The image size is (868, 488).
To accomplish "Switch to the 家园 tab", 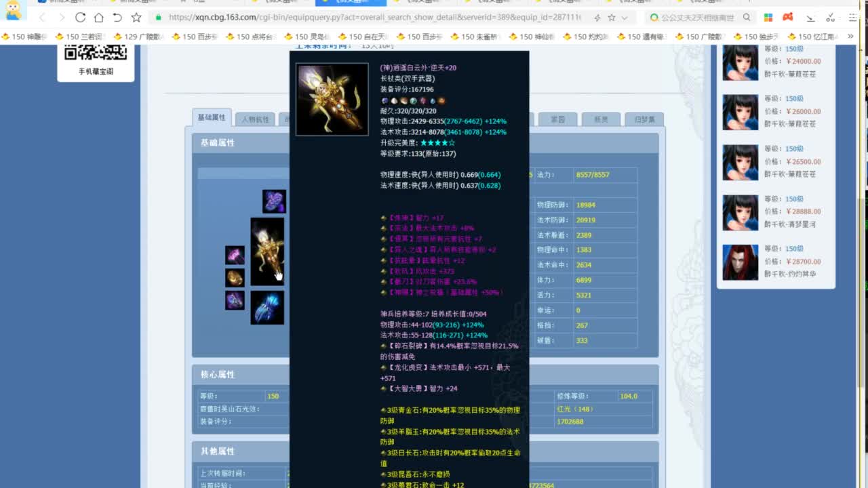I will tap(558, 119).
